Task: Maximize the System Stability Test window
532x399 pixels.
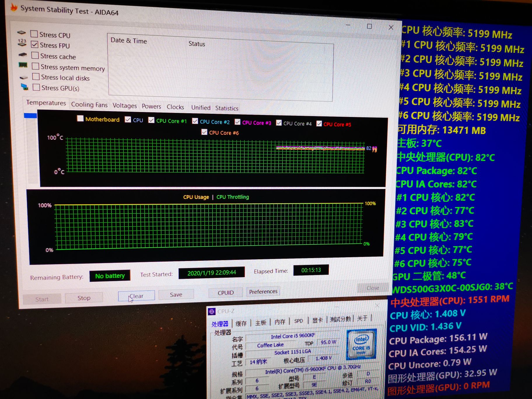Action: [x=369, y=27]
